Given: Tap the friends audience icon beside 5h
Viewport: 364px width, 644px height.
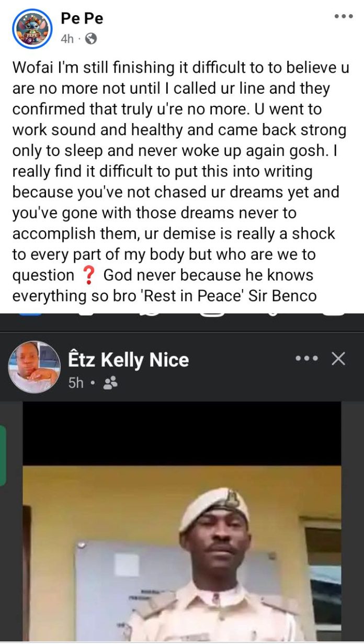Looking at the screenshot, I should point(110,383).
